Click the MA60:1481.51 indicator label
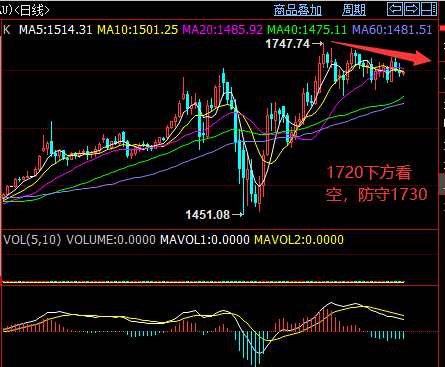Screen dimensions: 445x367 click(392, 30)
